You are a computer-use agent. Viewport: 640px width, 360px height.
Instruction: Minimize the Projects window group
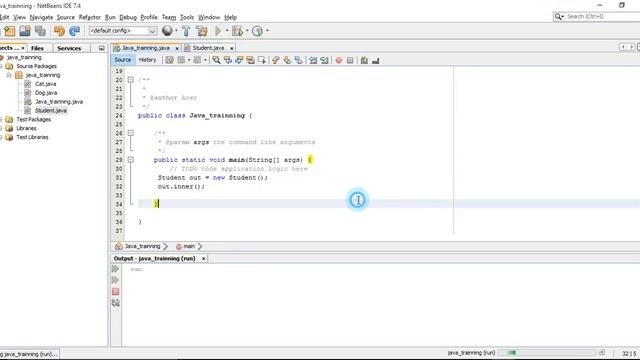102,48
